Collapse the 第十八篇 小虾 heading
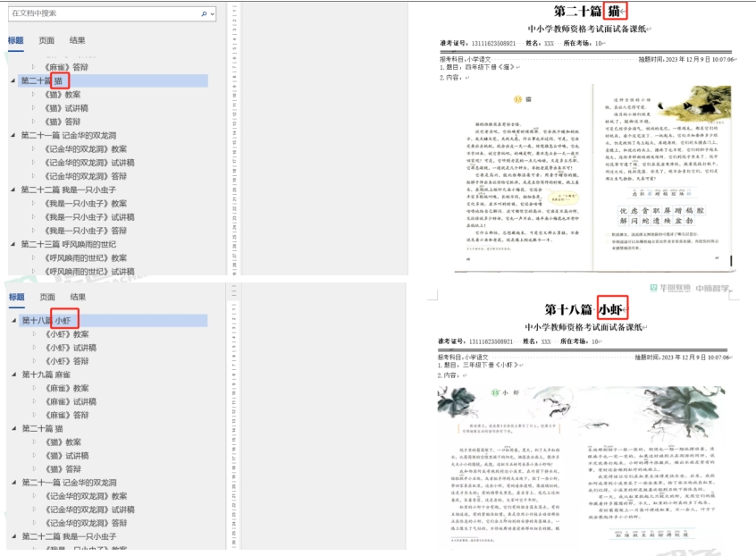The image size is (756, 556). point(13,320)
